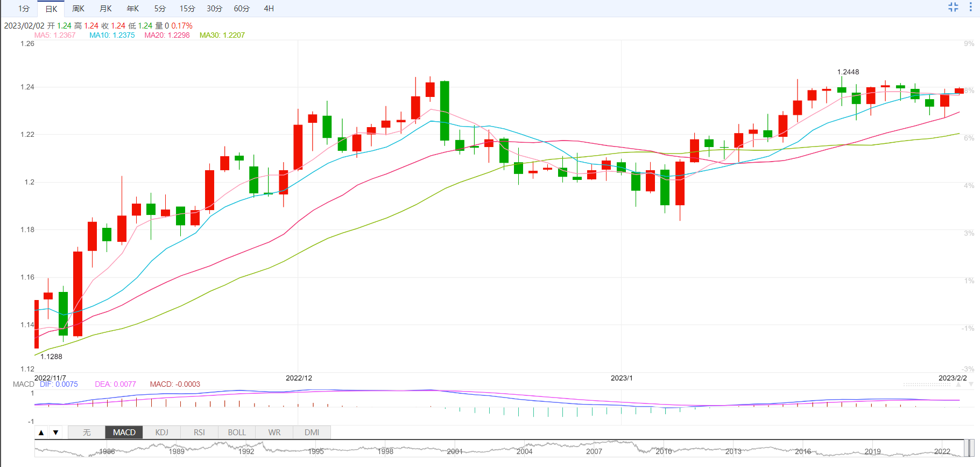This screenshot has height=467, width=980.
Task: Click the 2023/1 date axis label
Action: click(622, 378)
